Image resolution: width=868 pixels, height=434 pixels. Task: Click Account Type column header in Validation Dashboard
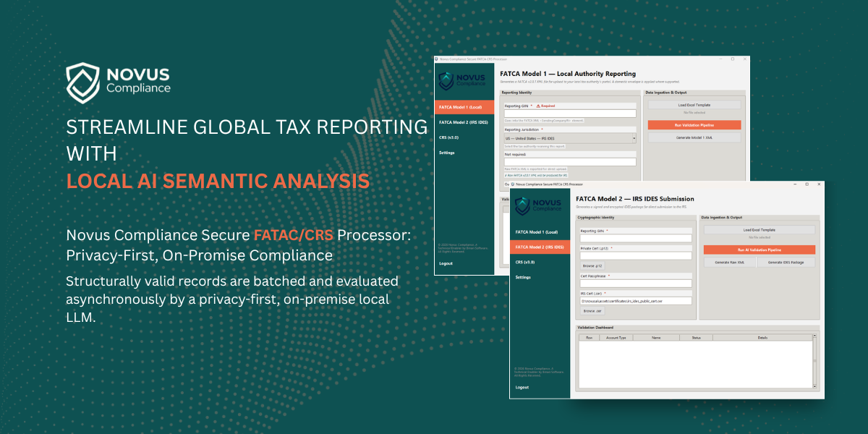(616, 338)
